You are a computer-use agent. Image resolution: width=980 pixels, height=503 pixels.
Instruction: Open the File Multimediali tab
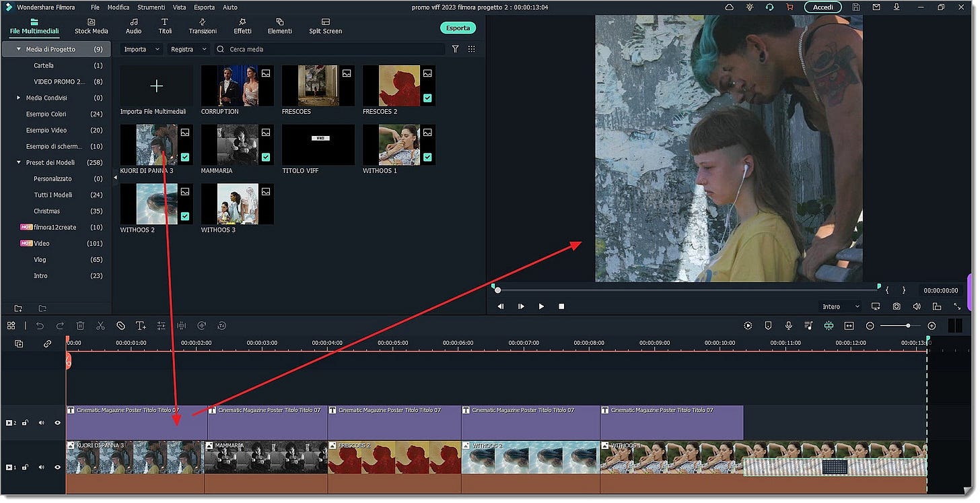tap(34, 26)
